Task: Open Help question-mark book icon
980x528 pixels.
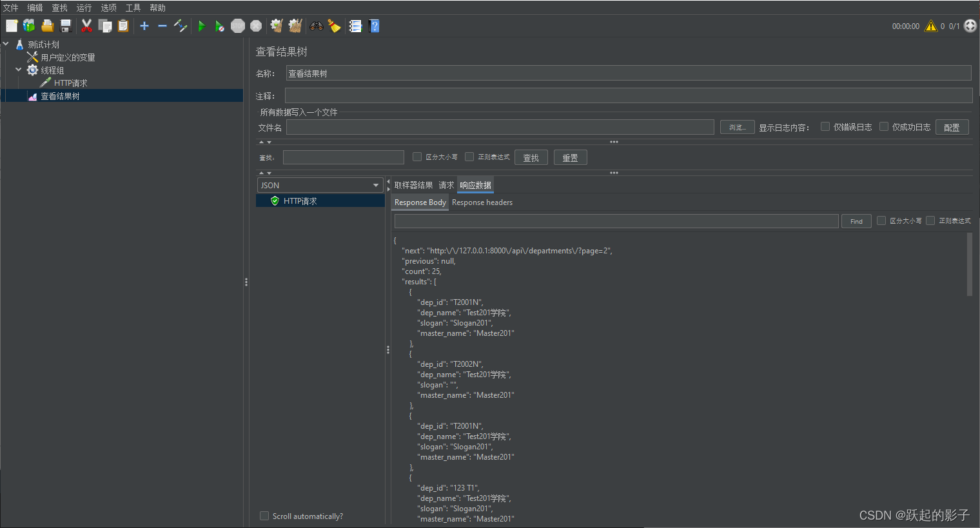Action: 374,26
